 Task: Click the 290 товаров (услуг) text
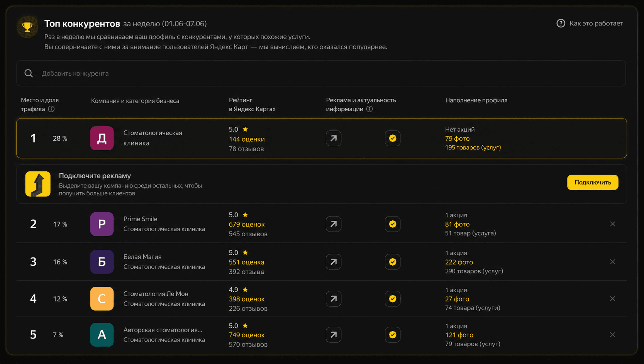pos(474,271)
